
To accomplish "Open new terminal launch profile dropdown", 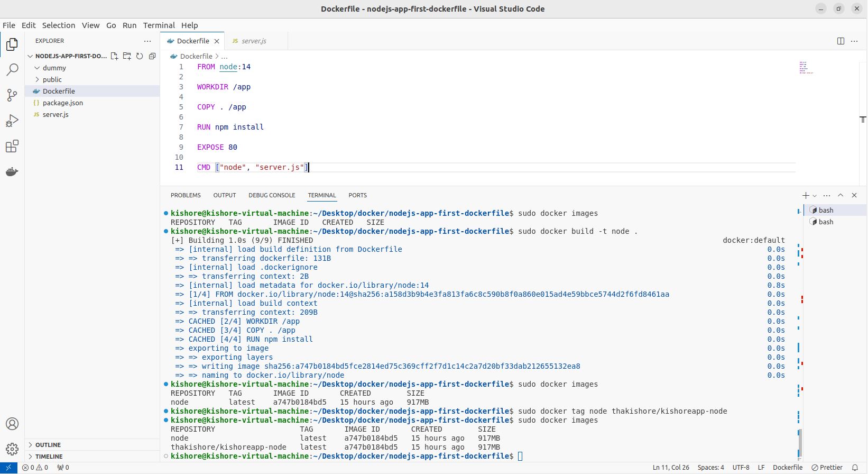I will [815, 196].
